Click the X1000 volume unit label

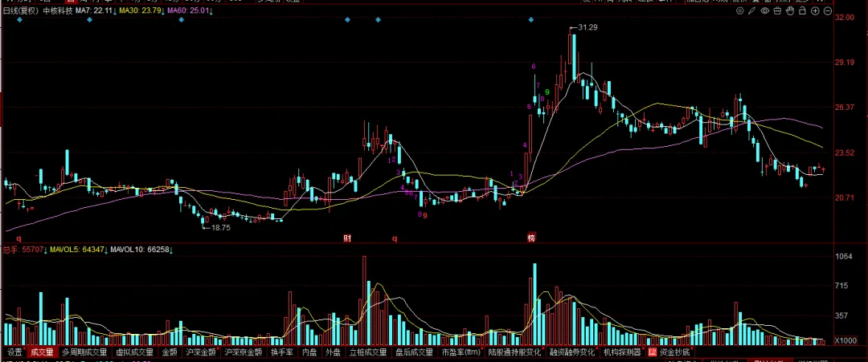[845, 340]
